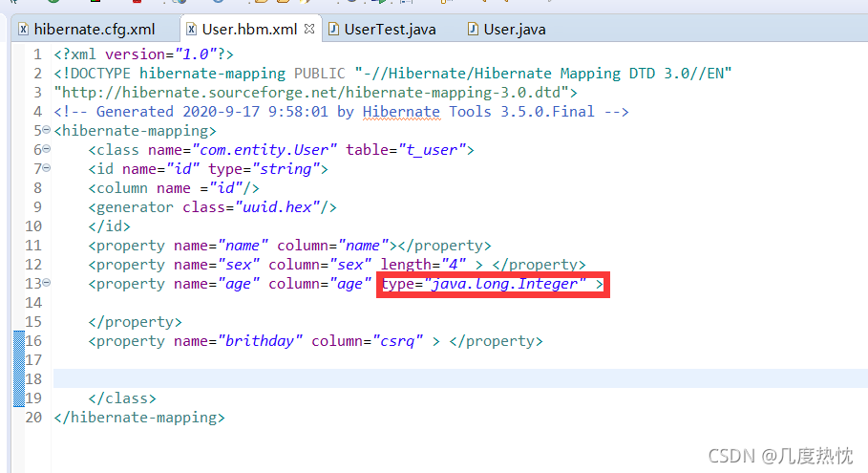Viewport: 868px width, 473px height.
Task: Open the UserTest.java tab
Action: [390, 29]
